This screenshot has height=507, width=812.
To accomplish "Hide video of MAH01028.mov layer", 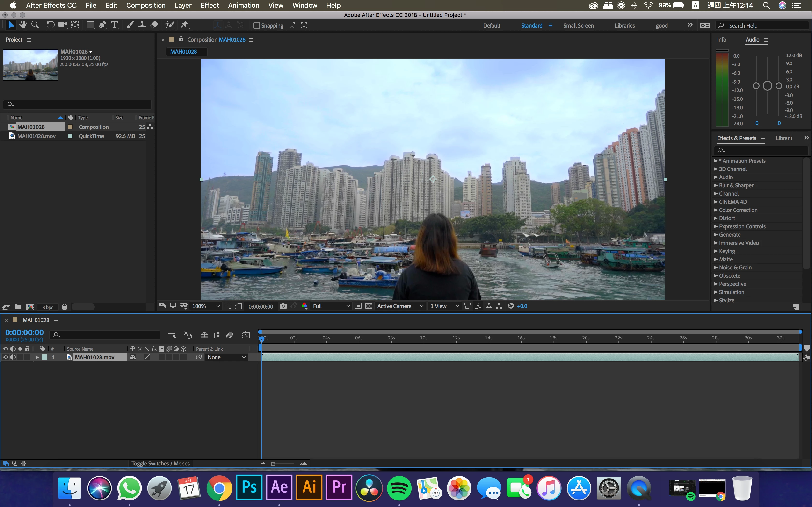I will pyautogui.click(x=5, y=358).
